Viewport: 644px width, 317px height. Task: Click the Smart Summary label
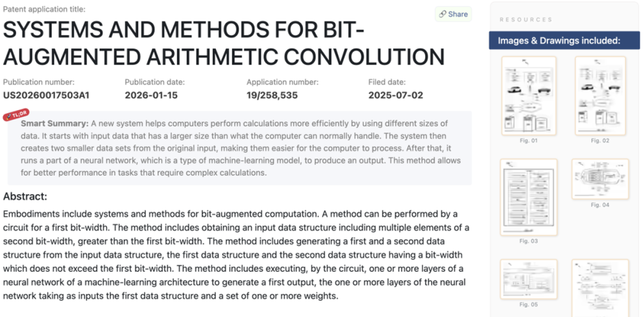point(54,123)
